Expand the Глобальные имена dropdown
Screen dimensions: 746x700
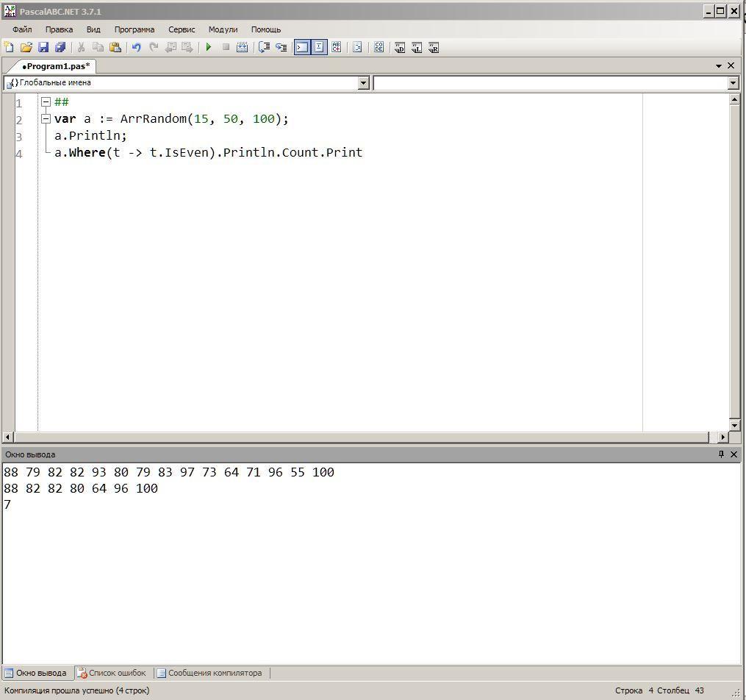(364, 83)
